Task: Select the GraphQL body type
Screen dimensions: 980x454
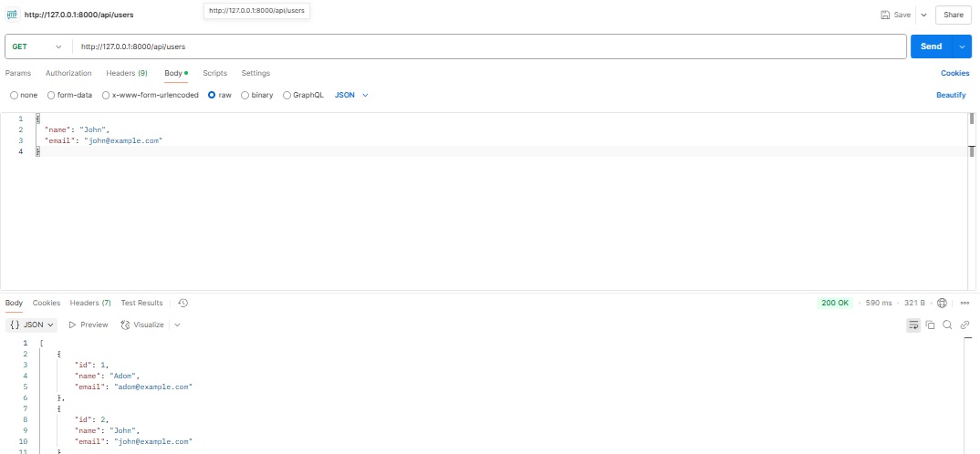Action: coord(287,96)
